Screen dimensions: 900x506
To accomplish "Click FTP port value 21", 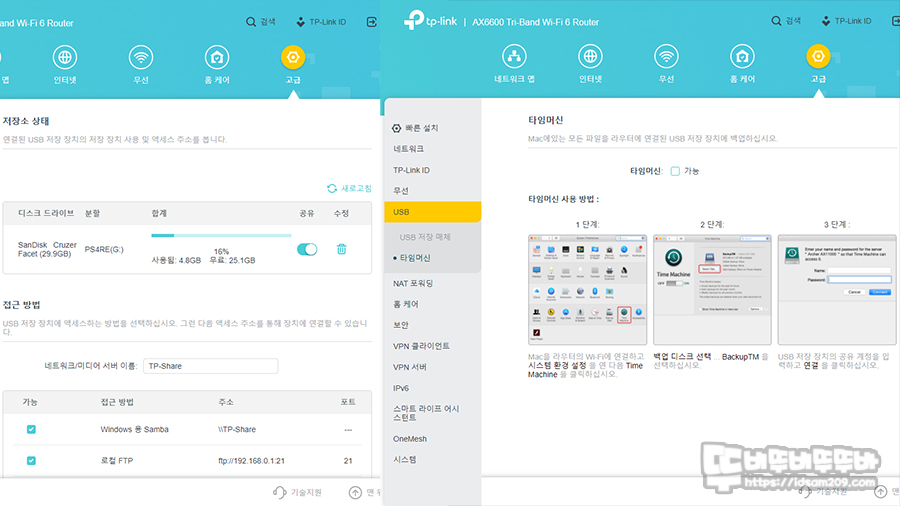I will pos(348,461).
